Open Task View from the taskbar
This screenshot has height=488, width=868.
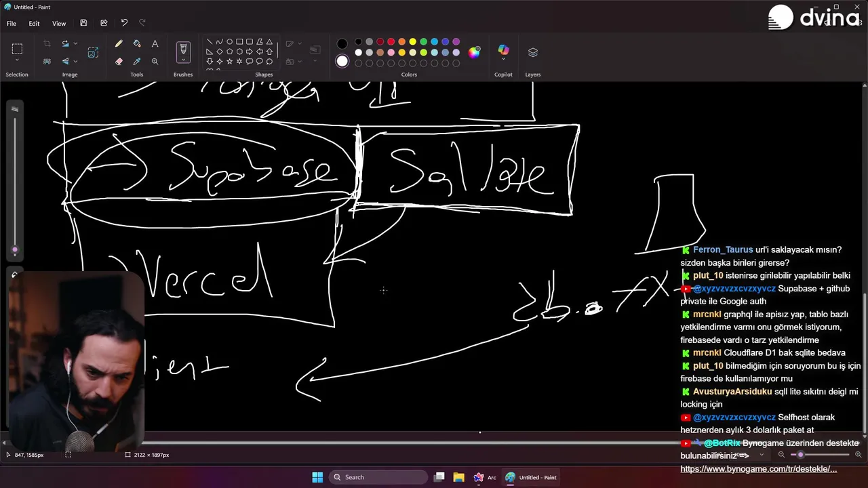[x=439, y=477]
